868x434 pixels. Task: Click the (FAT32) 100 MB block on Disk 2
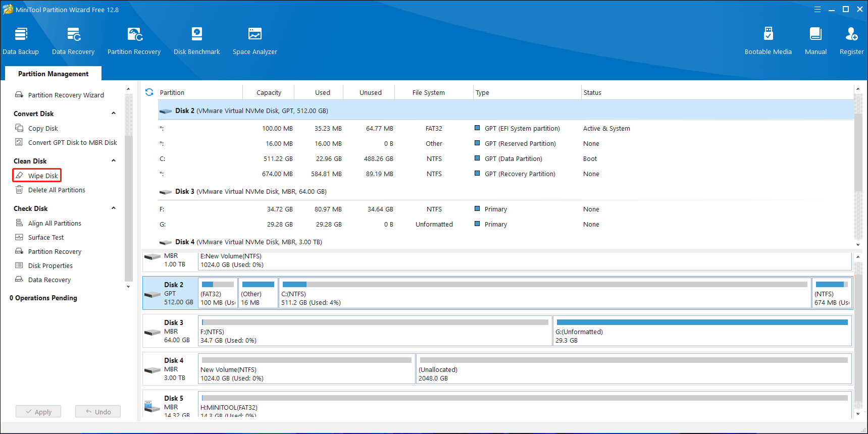coord(218,293)
